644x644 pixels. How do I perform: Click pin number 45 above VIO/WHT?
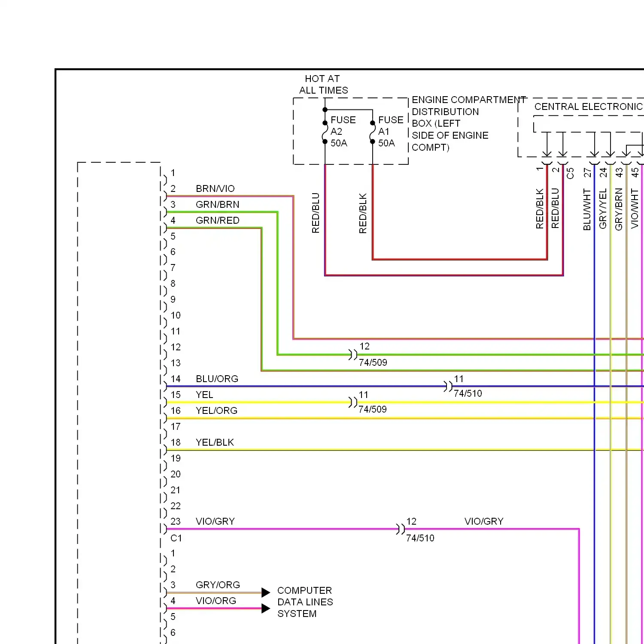pyautogui.click(x=635, y=173)
